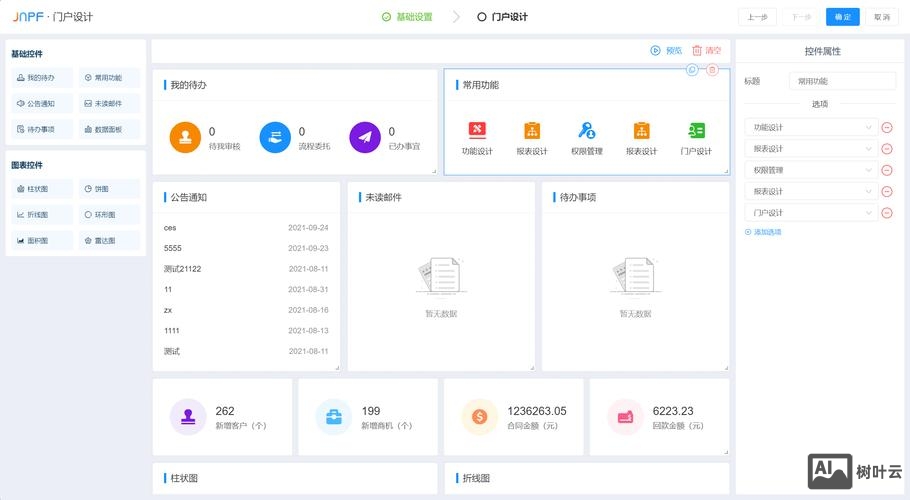Screen dimensions: 910x500
Task: Open the notice titled zx
Action: [x=168, y=310]
